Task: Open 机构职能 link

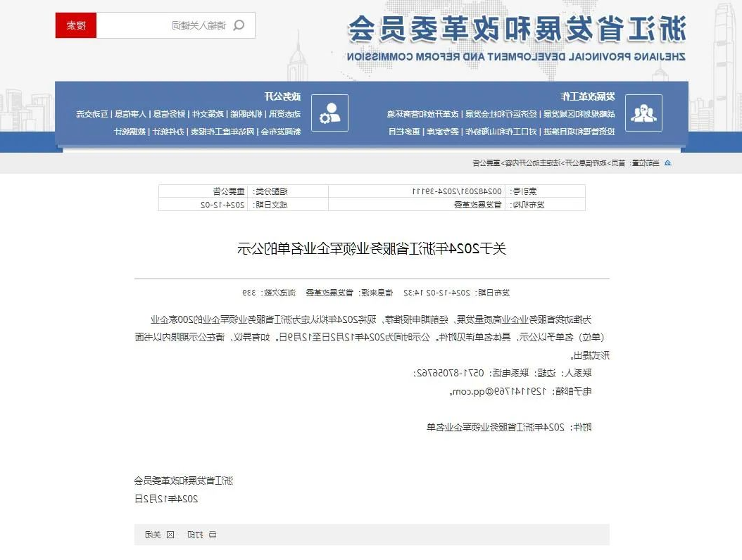Action: pyautogui.click(x=246, y=114)
